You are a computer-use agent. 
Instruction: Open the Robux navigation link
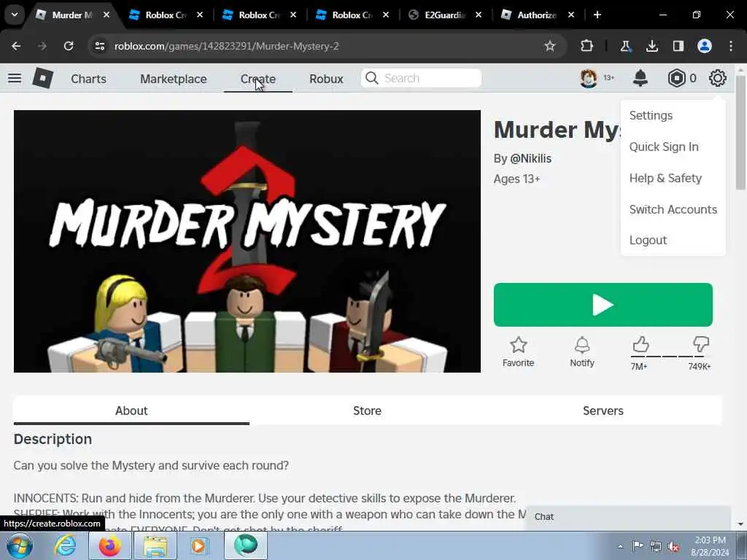pyautogui.click(x=326, y=79)
